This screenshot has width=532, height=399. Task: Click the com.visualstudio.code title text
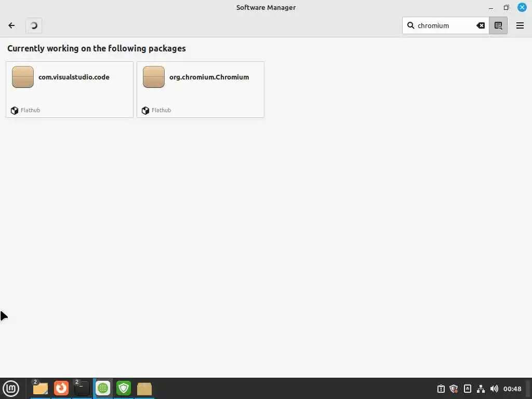pos(74,77)
